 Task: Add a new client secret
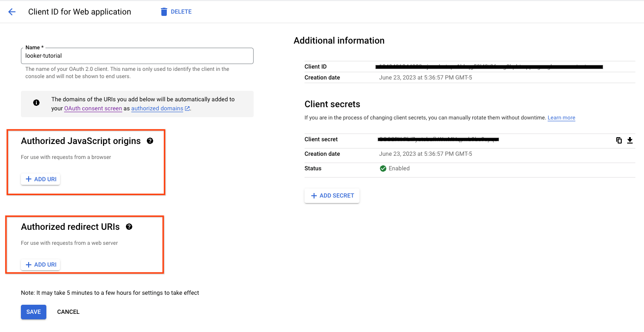(x=332, y=195)
